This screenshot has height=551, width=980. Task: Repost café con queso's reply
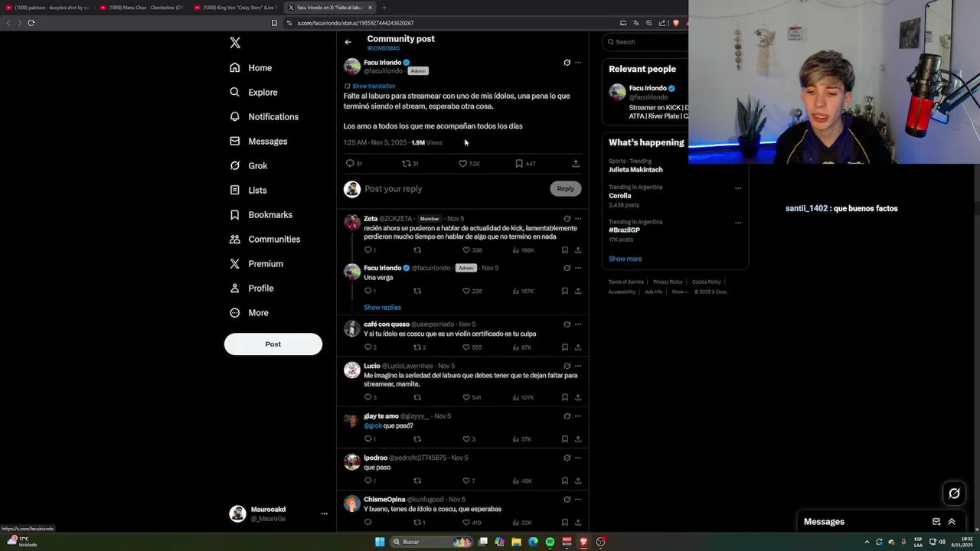417,347
